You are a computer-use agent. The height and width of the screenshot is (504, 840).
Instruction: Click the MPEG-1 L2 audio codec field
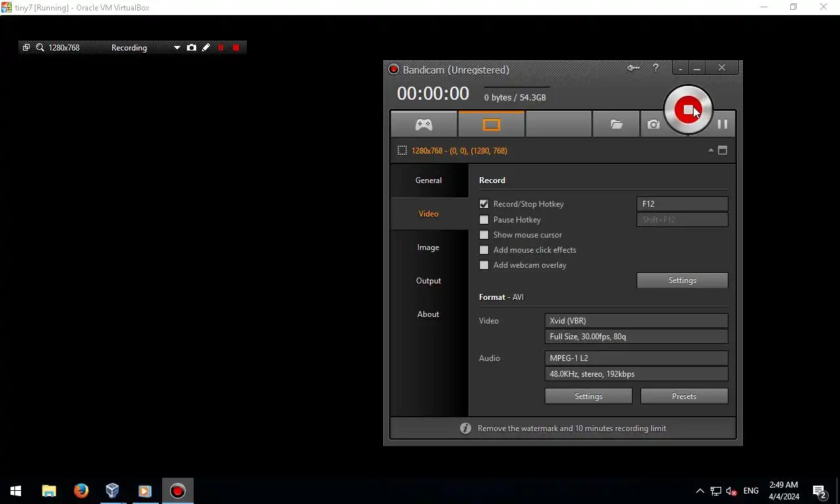pos(637,358)
